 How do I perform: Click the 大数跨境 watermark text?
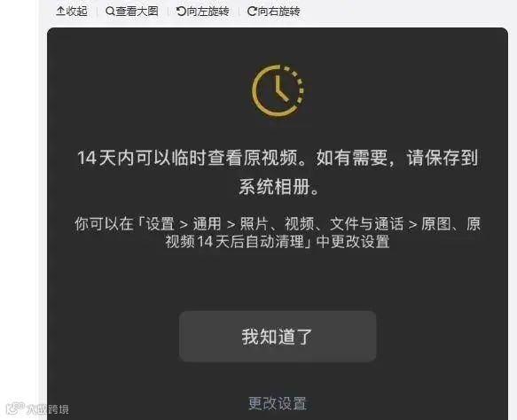pos(48,409)
